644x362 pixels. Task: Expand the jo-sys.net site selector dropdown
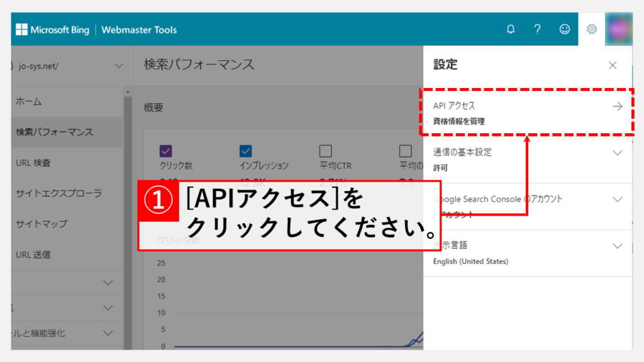coord(119,65)
